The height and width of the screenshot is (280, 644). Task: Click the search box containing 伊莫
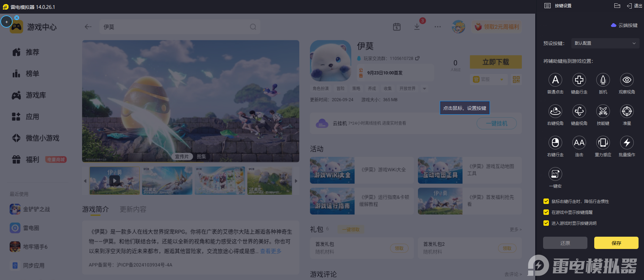pyautogui.click(x=180, y=27)
